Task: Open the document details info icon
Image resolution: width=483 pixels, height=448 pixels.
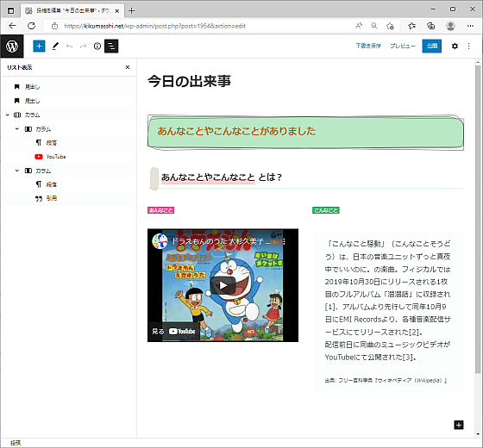Action: [x=97, y=47]
